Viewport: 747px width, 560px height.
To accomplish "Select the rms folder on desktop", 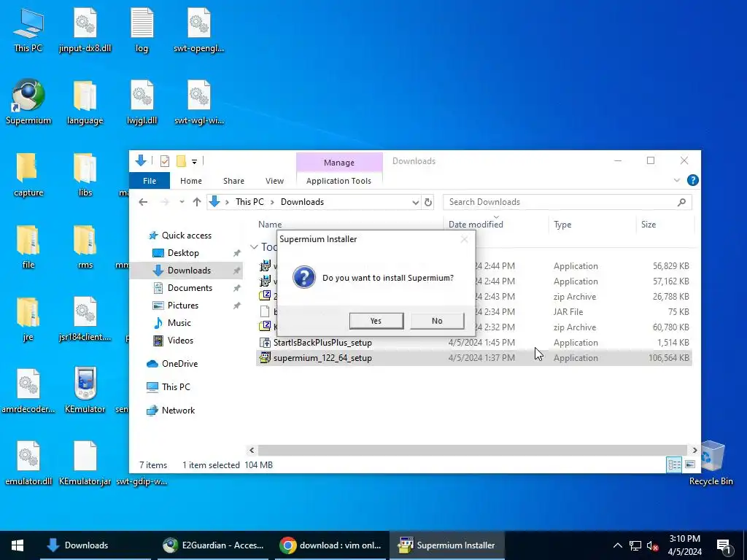I will 85,247.
